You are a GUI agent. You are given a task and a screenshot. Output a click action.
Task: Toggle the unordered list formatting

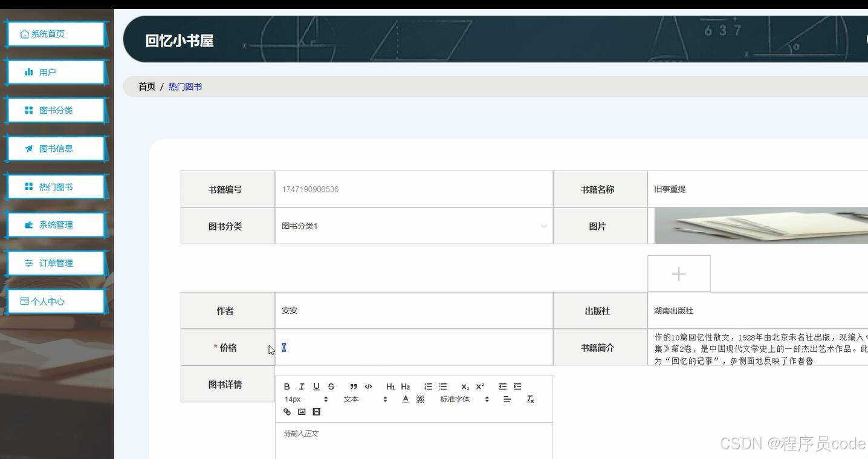(442, 386)
